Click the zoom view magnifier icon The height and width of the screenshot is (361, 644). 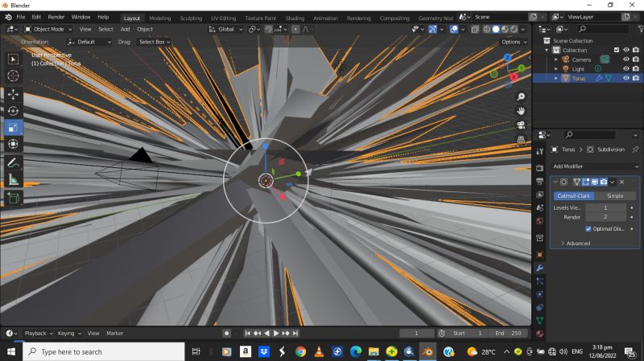tap(521, 96)
